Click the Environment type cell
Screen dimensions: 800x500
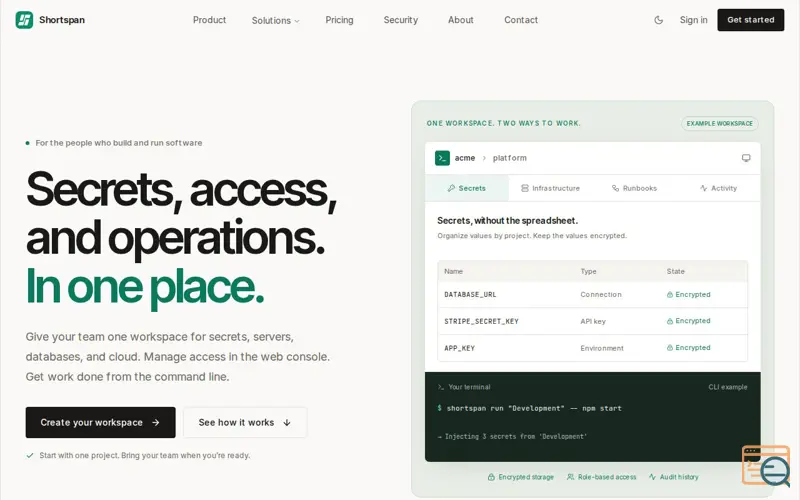pyautogui.click(x=602, y=348)
